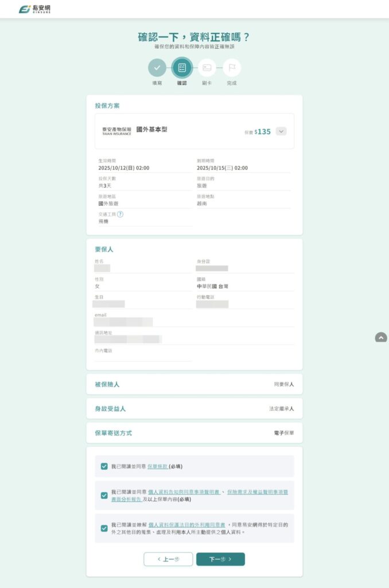Expand the 國外基本型 plan details chevron

point(281,131)
